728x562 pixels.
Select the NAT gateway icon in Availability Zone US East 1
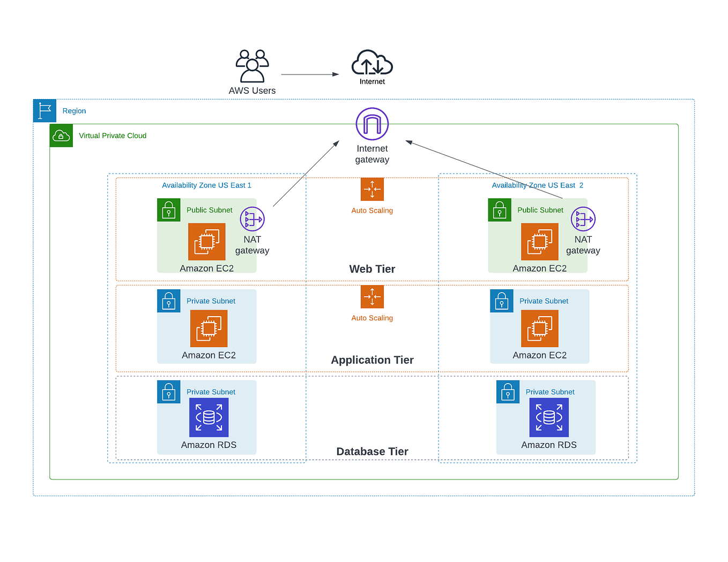pos(252,219)
